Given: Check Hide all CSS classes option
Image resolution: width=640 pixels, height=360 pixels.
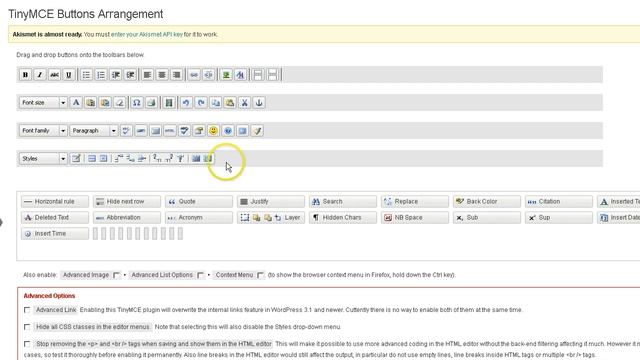Looking at the screenshot, I should tap(27, 327).
